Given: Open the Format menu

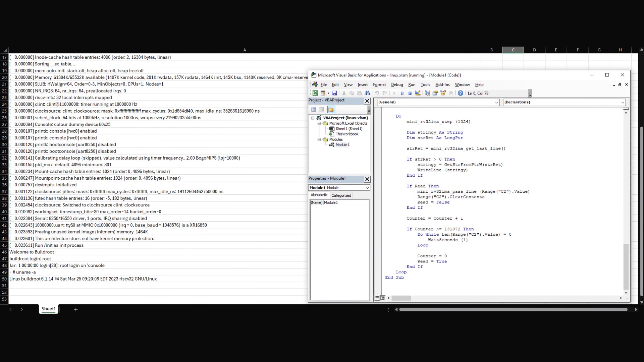Looking at the screenshot, I should coord(379,84).
